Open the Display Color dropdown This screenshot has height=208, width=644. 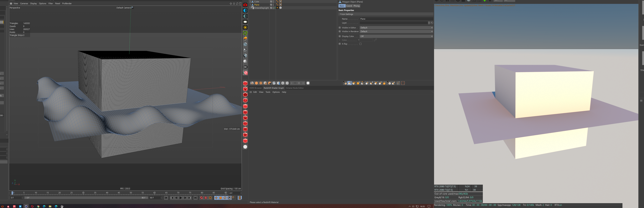coord(396,36)
